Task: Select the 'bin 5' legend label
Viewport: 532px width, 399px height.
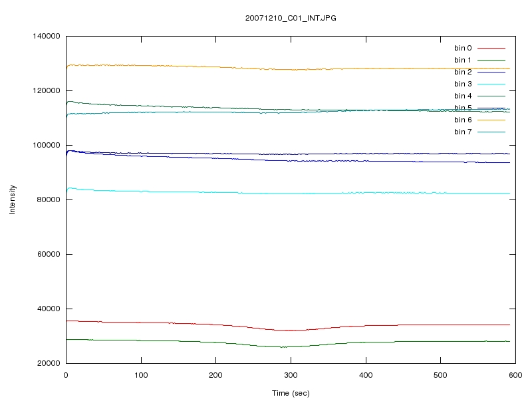Action: click(463, 108)
